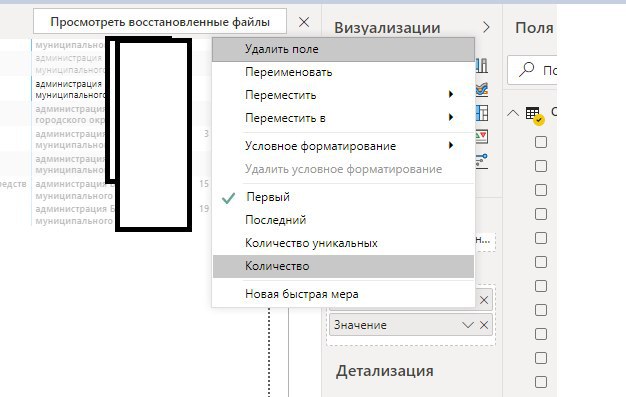Click the Значение field pill label
The height and width of the screenshot is (397, 626).
(360, 325)
